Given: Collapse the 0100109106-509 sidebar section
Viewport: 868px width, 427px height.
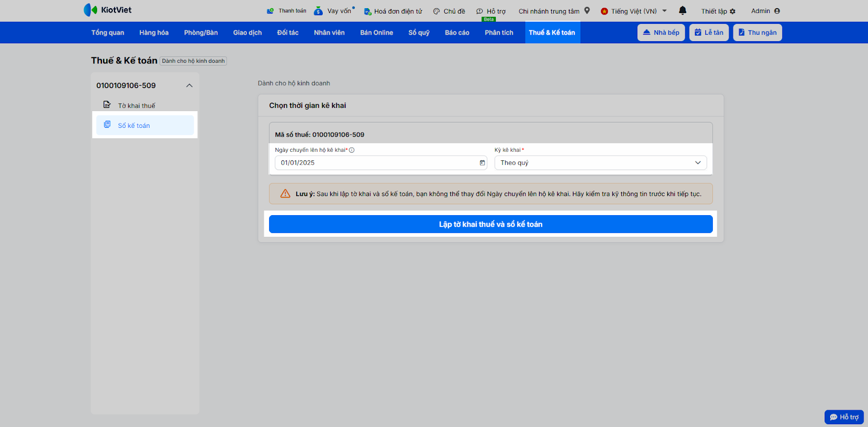Looking at the screenshot, I should 189,86.
